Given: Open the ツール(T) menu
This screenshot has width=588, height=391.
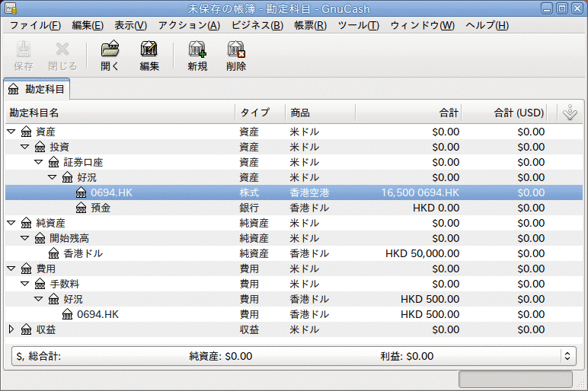Looking at the screenshot, I should coord(359,25).
